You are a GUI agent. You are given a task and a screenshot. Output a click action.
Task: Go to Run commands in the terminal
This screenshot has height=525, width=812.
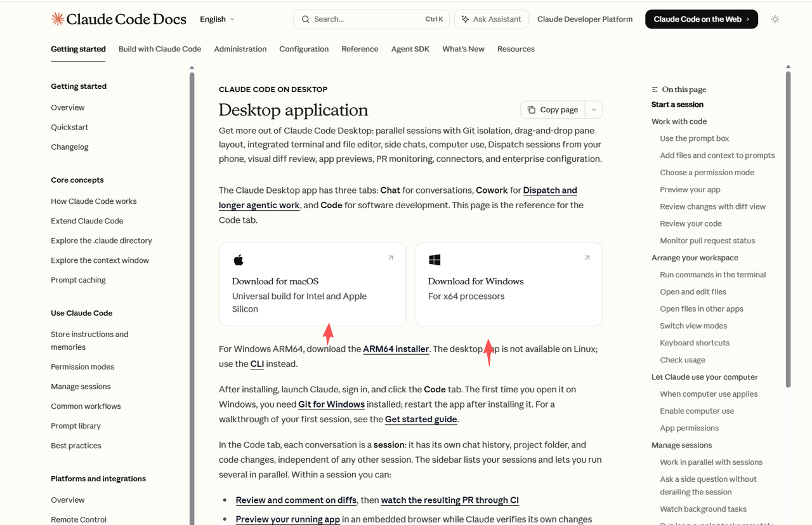(712, 275)
